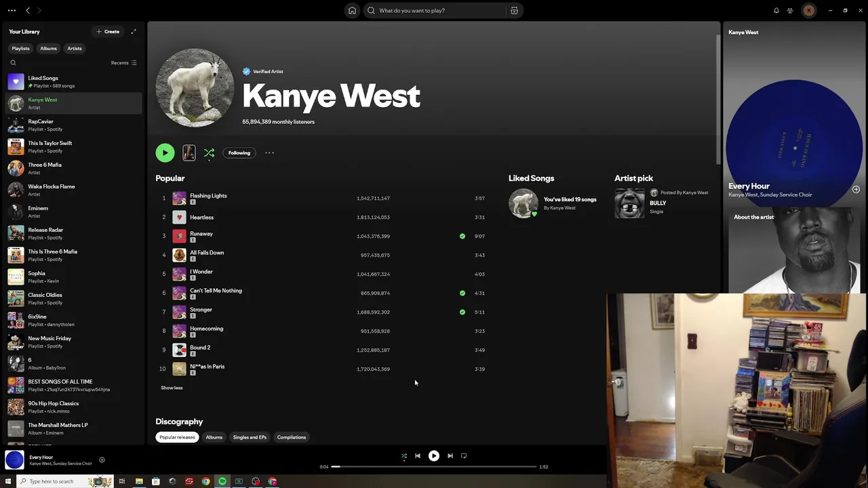Open The Marshall Mathers LP album
Screen dimensions: 868x488
pos(74,428)
